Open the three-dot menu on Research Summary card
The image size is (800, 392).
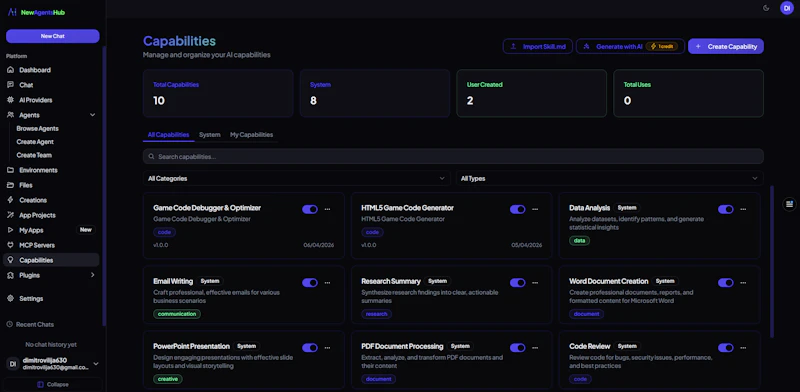(535, 282)
